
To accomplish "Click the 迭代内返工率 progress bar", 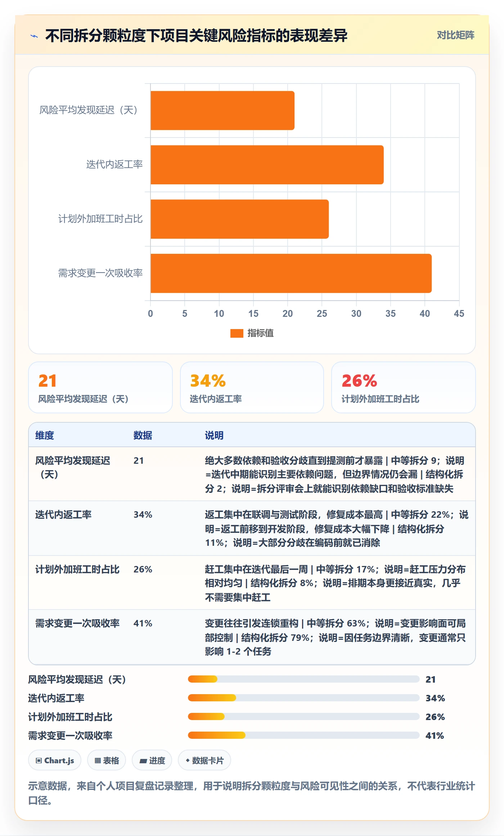I will tap(303, 698).
